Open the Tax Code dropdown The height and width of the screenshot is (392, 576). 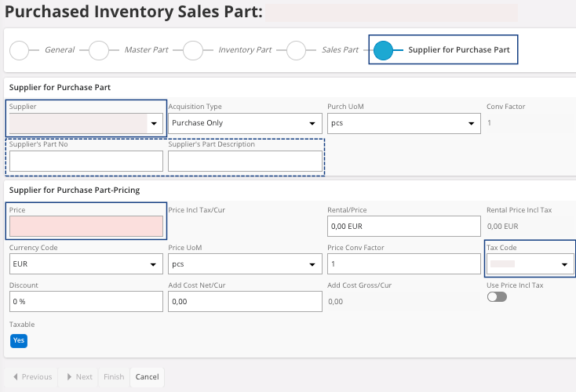click(x=563, y=265)
